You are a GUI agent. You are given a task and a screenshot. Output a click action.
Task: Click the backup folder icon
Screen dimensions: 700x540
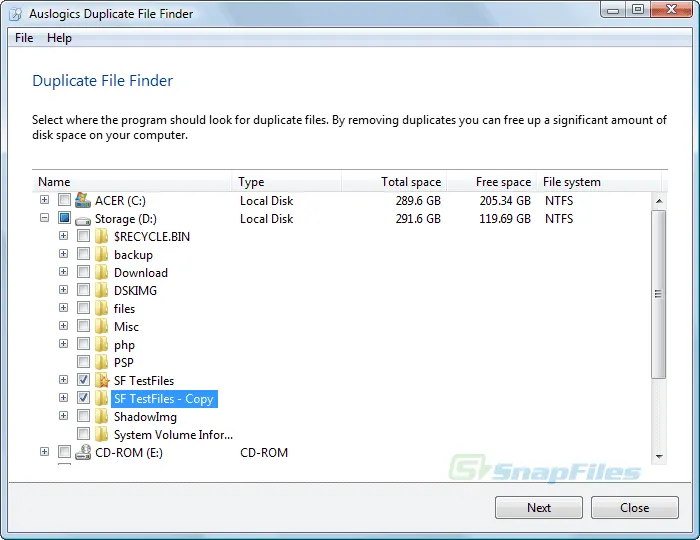point(102,254)
